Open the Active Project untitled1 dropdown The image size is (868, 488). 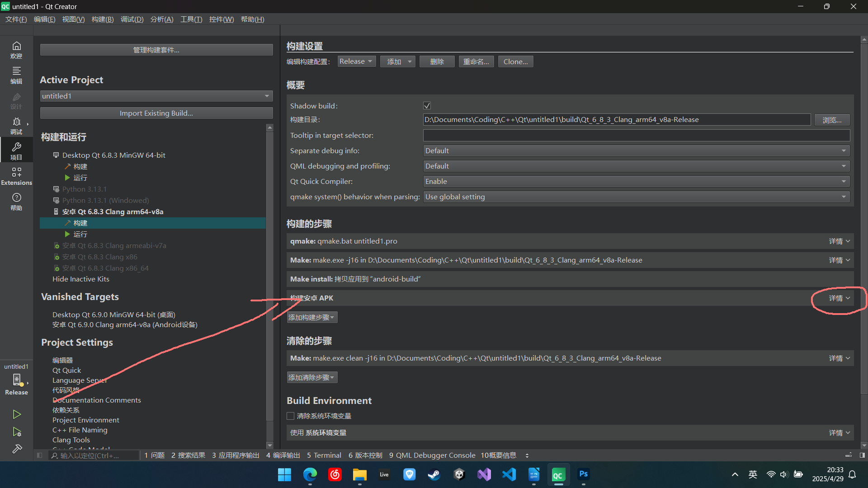click(156, 96)
